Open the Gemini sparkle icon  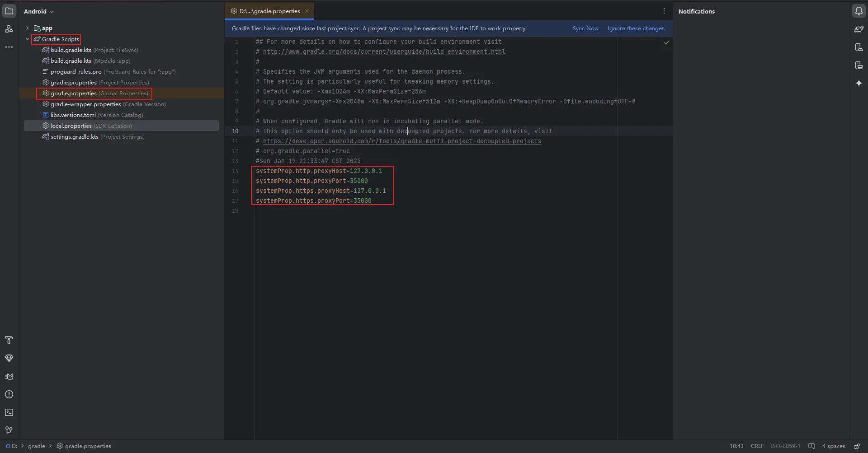(x=859, y=83)
